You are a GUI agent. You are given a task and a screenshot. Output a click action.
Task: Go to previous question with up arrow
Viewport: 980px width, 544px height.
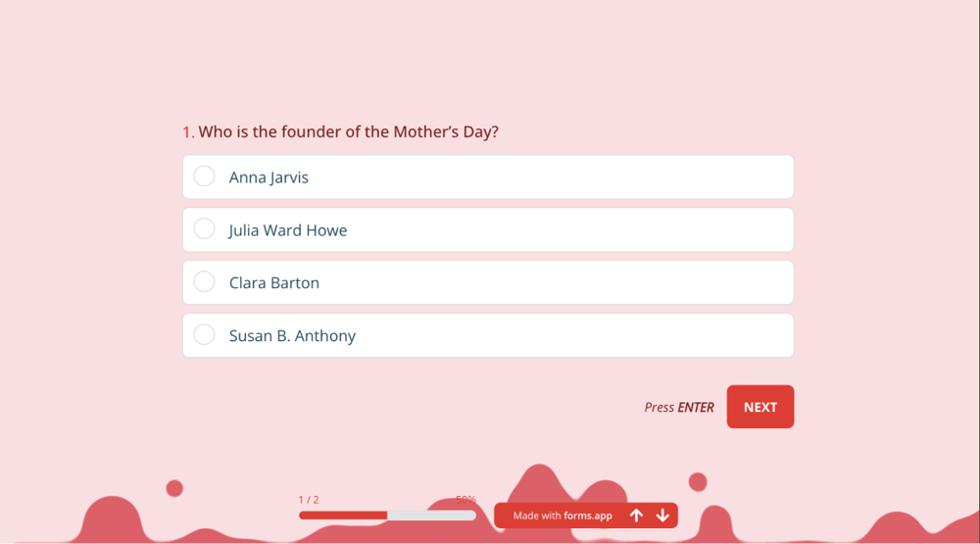(636, 516)
